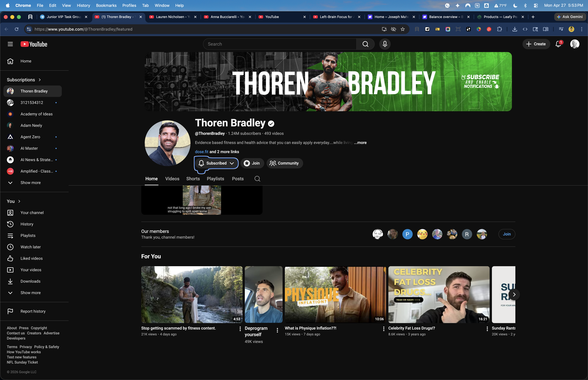The image size is (588, 380).
Task: Click the address bar URL
Action: (x=83, y=29)
